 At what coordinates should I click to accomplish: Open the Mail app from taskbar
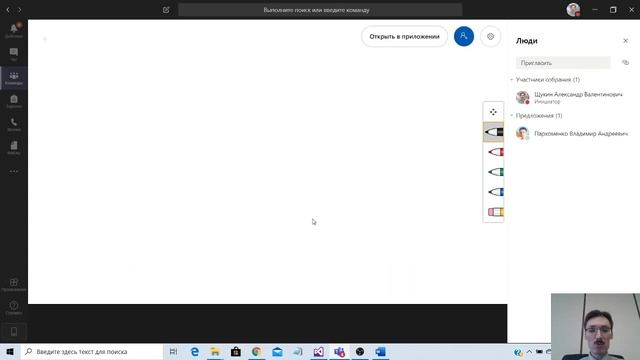coord(277,351)
